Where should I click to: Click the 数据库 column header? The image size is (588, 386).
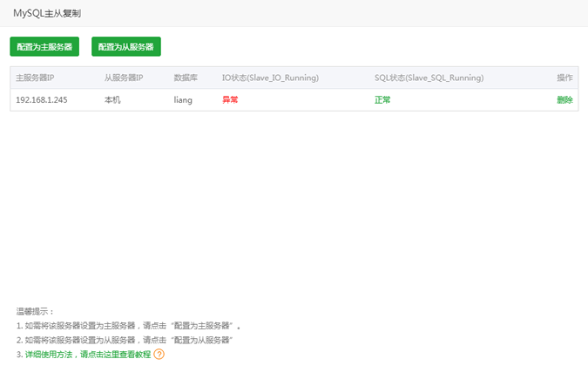186,78
